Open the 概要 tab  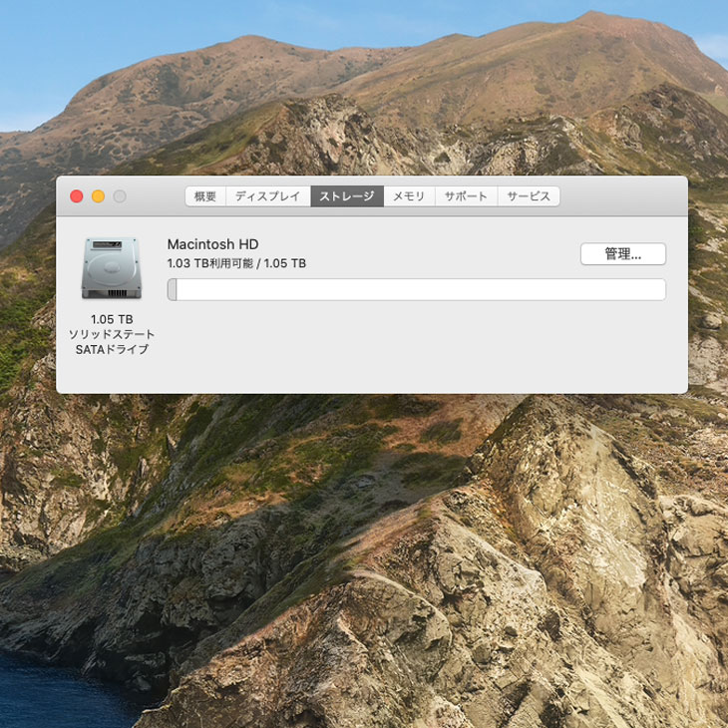coord(205,196)
